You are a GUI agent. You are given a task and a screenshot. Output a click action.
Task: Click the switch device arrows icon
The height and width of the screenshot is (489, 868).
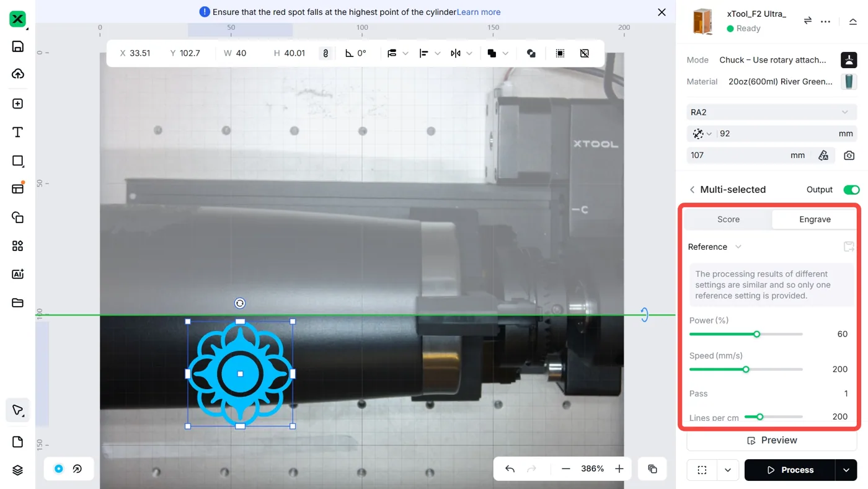(807, 20)
